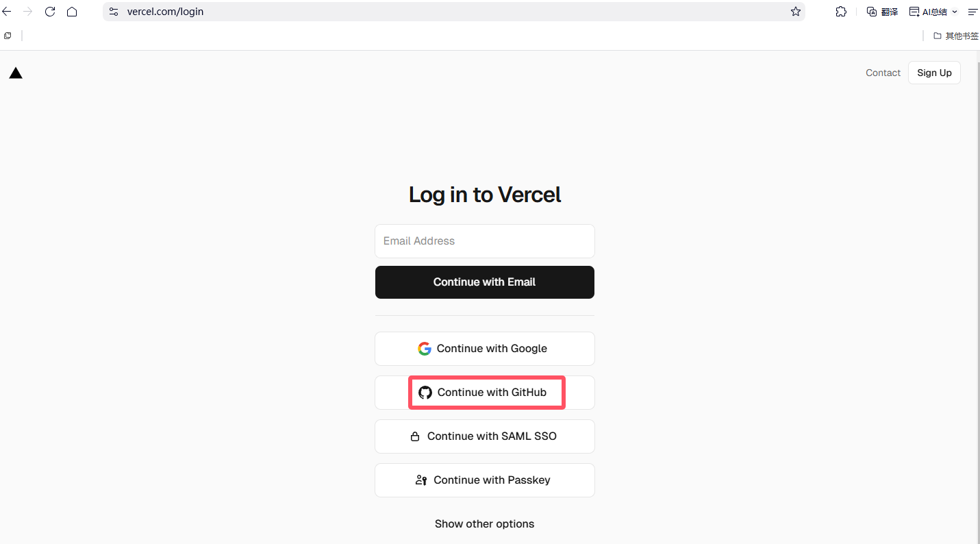Open the AI summary (AI总结) tool

tap(928, 11)
